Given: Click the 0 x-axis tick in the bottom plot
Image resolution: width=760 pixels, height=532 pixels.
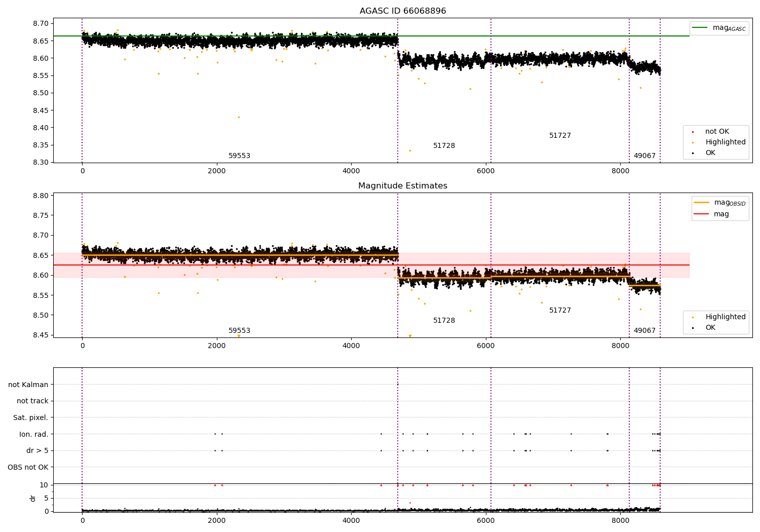Looking at the screenshot, I should [x=82, y=520].
